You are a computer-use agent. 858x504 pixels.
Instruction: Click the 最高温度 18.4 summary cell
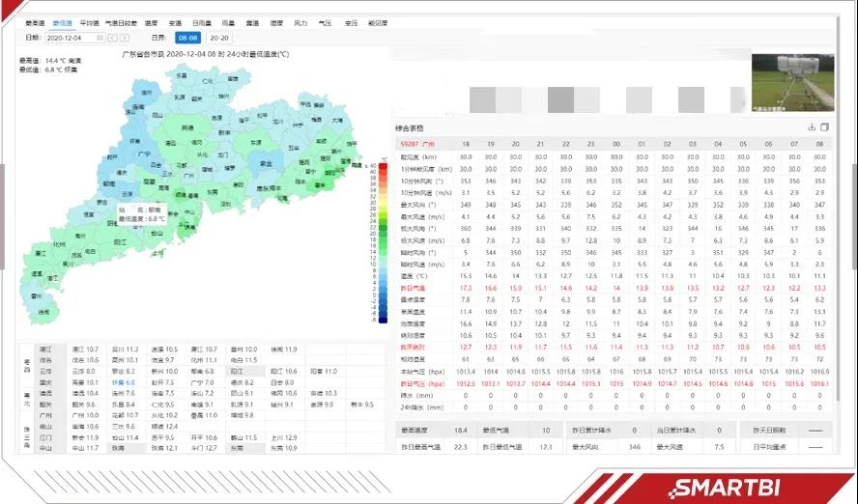[x=435, y=431]
